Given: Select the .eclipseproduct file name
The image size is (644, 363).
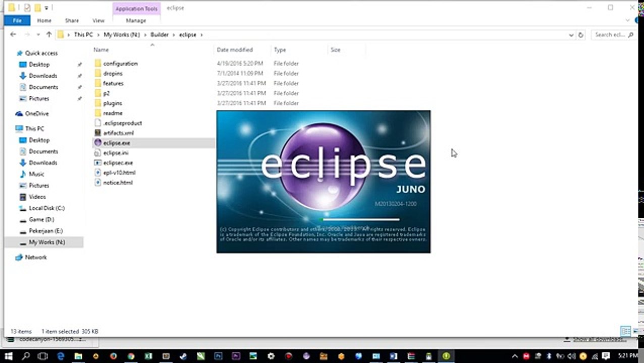Looking at the screenshot, I should 123,123.
